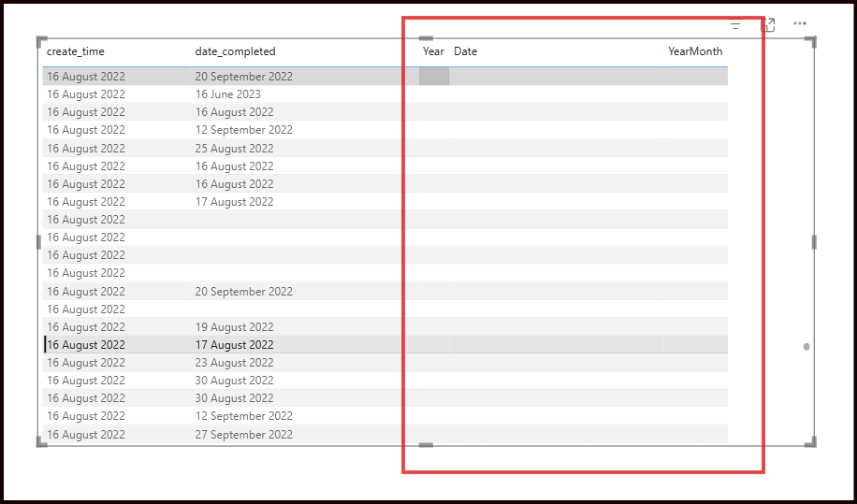Select the '27 September 2022' cell
857x504 pixels.
[244, 434]
